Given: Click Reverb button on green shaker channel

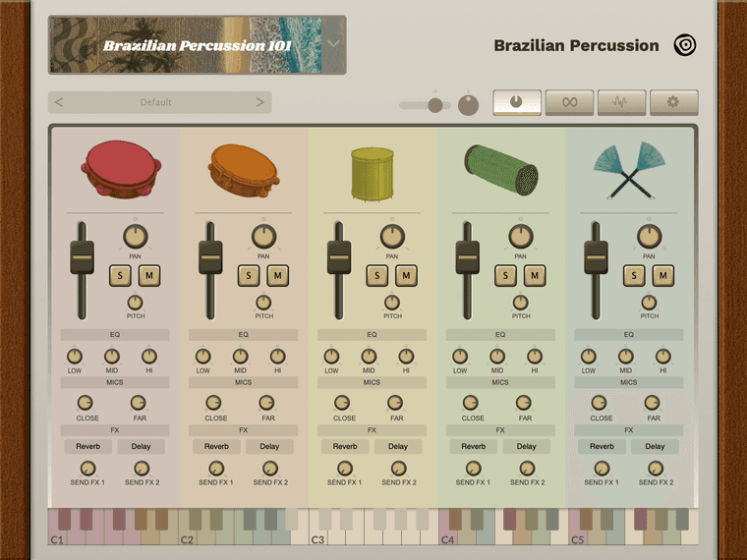Looking at the screenshot, I should [x=474, y=446].
